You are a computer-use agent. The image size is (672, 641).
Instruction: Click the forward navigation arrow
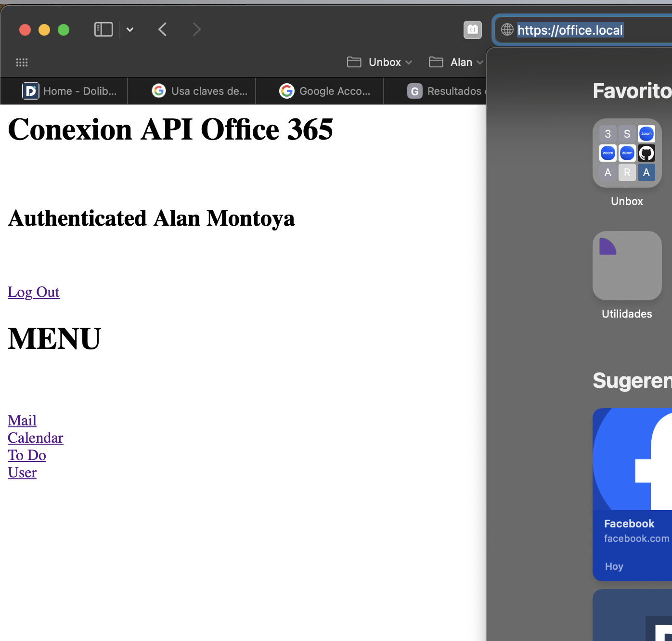tap(196, 29)
